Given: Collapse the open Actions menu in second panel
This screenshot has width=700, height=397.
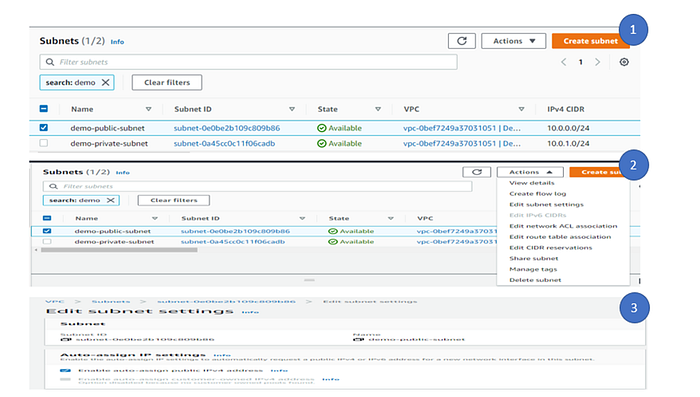Looking at the screenshot, I should (x=530, y=172).
